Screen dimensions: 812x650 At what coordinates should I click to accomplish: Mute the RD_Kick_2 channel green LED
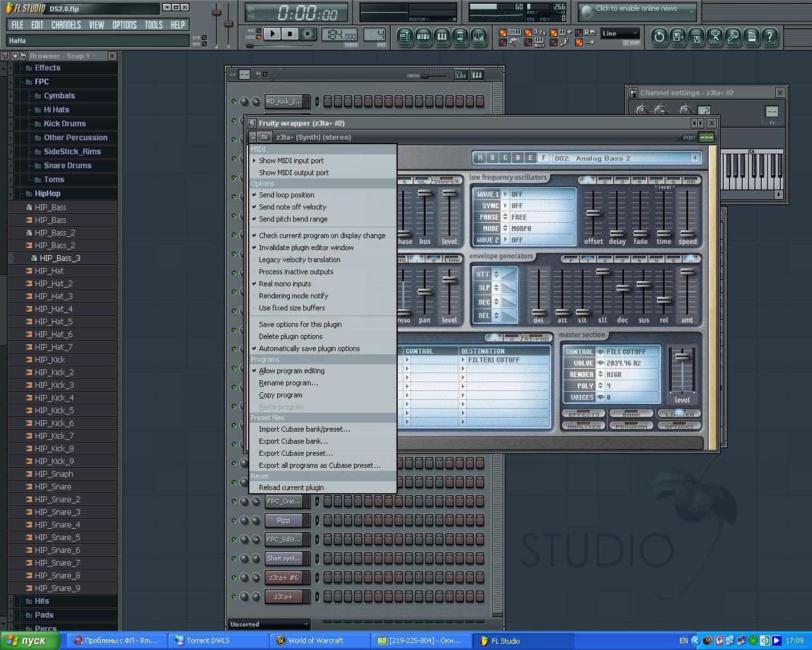coord(234,102)
